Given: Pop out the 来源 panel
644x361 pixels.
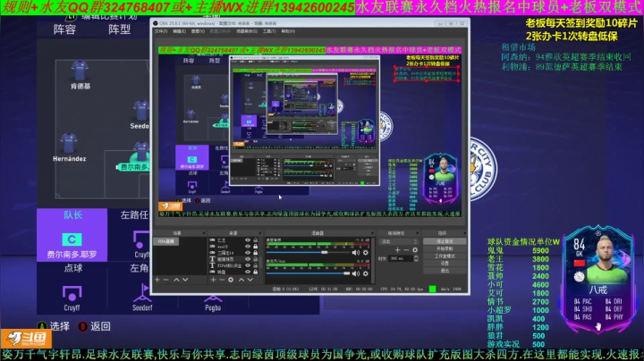Looking at the screenshot, I should [x=261, y=233].
